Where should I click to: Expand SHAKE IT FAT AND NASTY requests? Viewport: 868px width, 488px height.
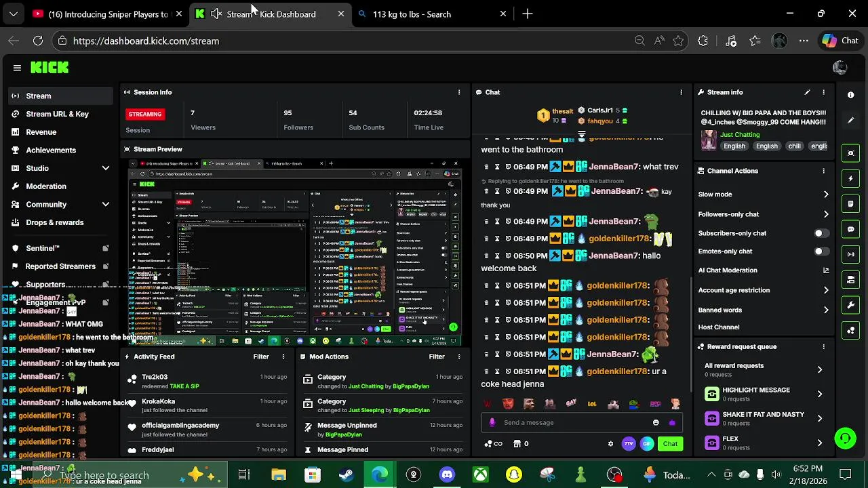click(820, 418)
